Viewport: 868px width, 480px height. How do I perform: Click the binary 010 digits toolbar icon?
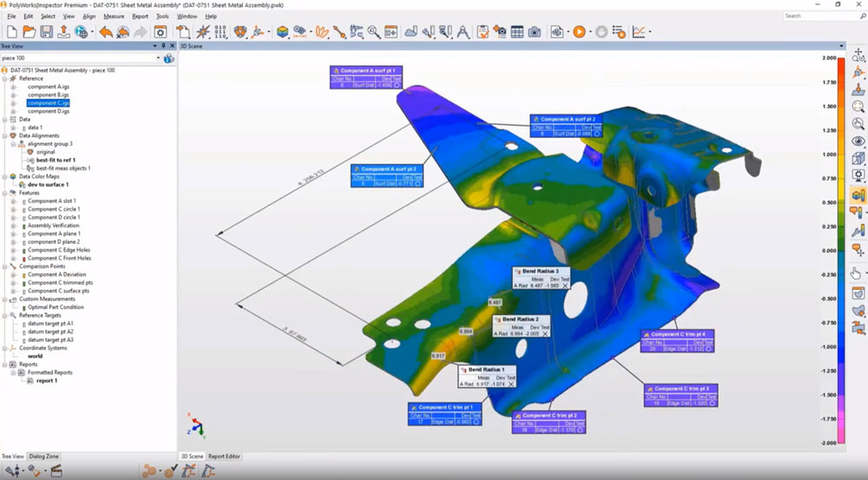(x=220, y=31)
